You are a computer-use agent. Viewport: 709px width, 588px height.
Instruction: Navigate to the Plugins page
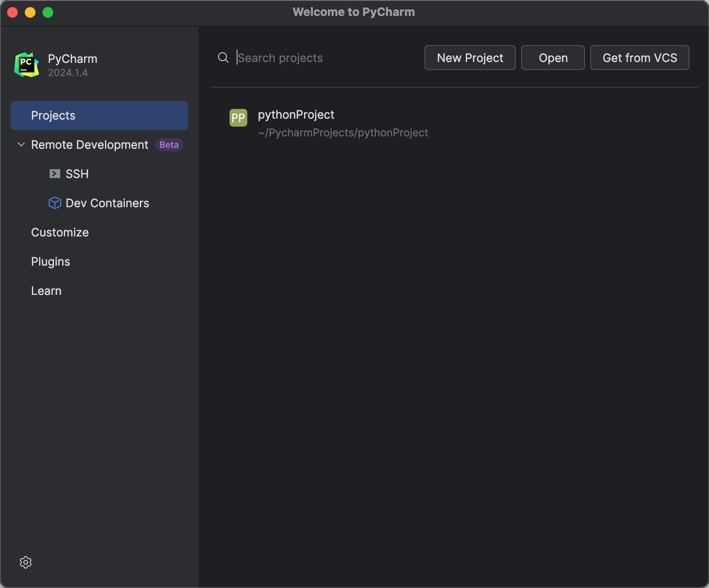[50, 261]
